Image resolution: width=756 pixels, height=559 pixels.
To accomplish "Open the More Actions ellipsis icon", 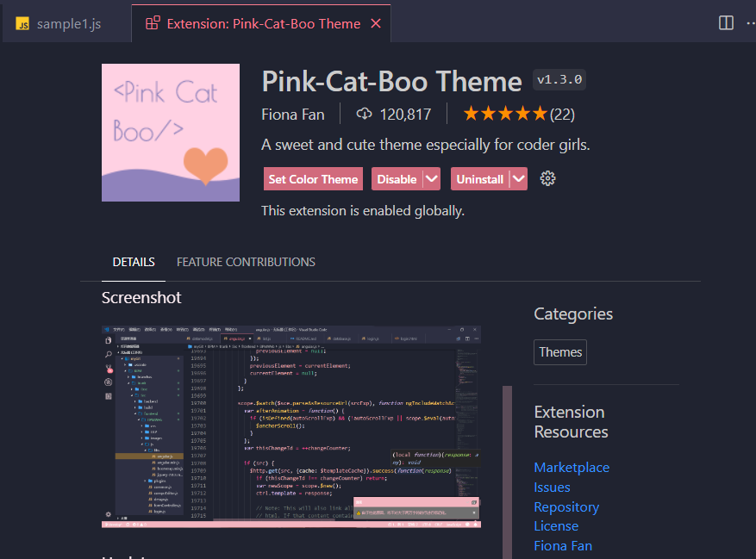I will [749, 23].
